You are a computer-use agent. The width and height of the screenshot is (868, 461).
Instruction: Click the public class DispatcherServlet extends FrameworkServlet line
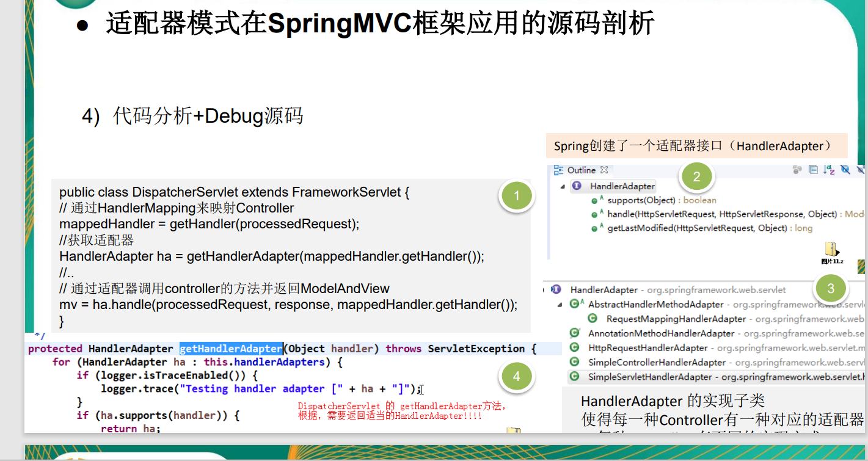234,192
